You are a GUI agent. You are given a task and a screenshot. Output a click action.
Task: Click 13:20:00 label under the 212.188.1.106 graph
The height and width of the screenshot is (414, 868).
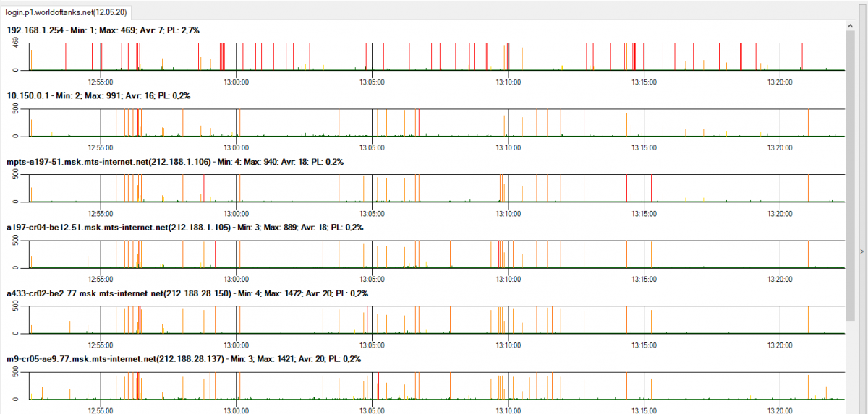click(780, 213)
